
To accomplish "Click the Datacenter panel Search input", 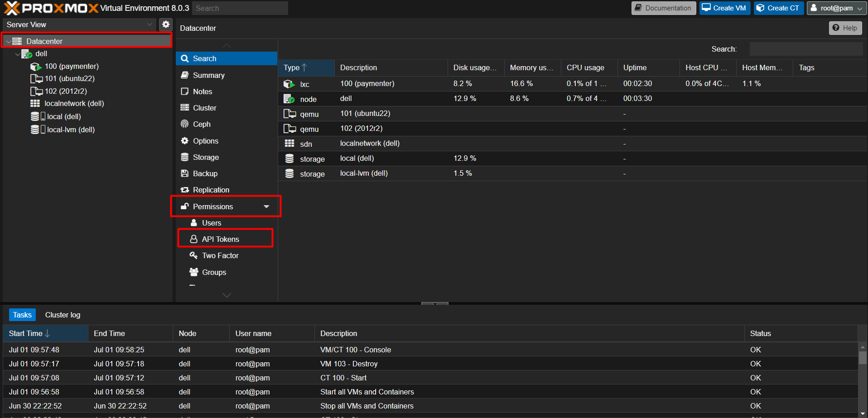I will click(806, 49).
